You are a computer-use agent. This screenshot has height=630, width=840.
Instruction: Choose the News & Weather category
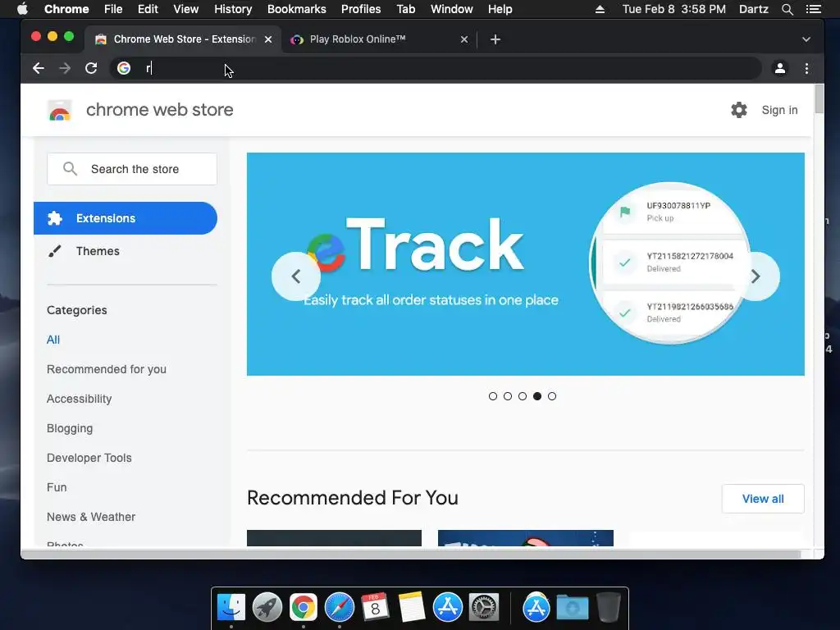tap(90, 517)
